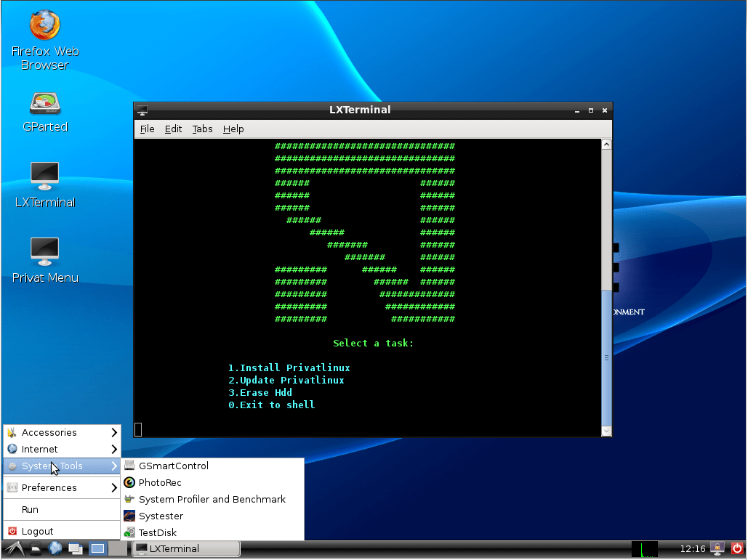Click the LXTerminal taskbar window button
The width and height of the screenshot is (748, 560).
[x=185, y=548]
